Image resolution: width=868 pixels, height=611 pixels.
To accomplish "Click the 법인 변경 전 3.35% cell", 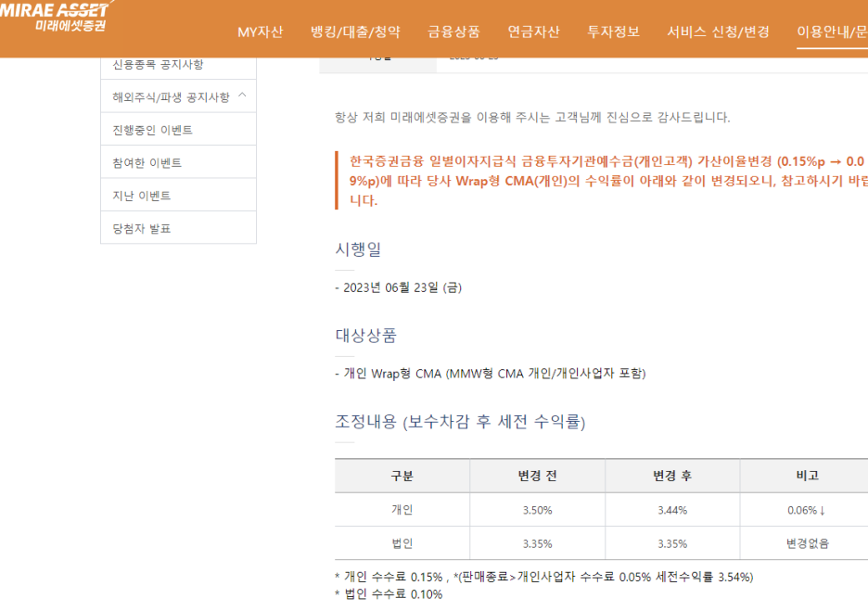I will point(538,543).
